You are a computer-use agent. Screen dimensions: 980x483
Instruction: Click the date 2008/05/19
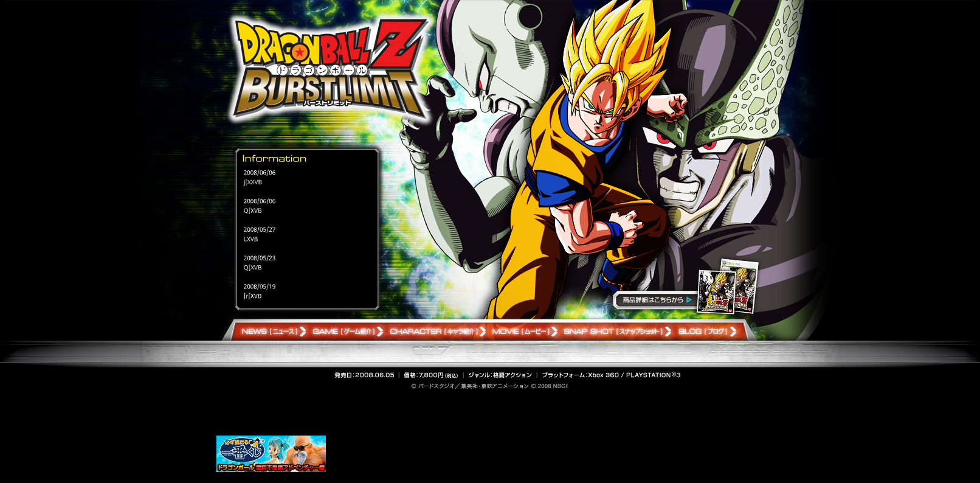click(260, 287)
